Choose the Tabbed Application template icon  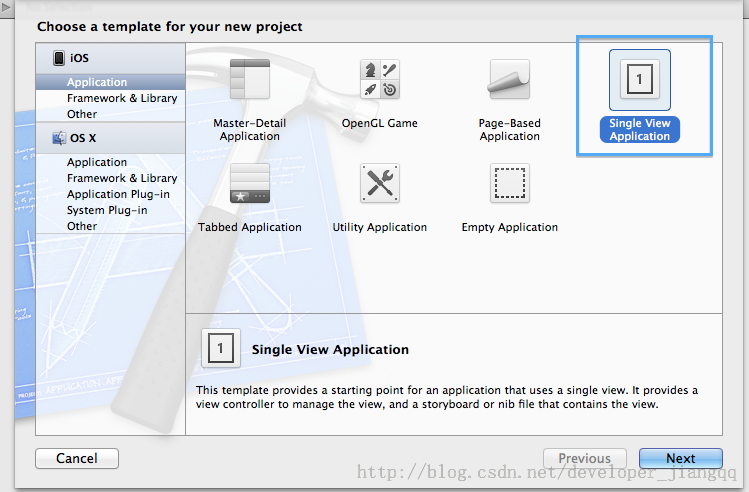tap(250, 184)
